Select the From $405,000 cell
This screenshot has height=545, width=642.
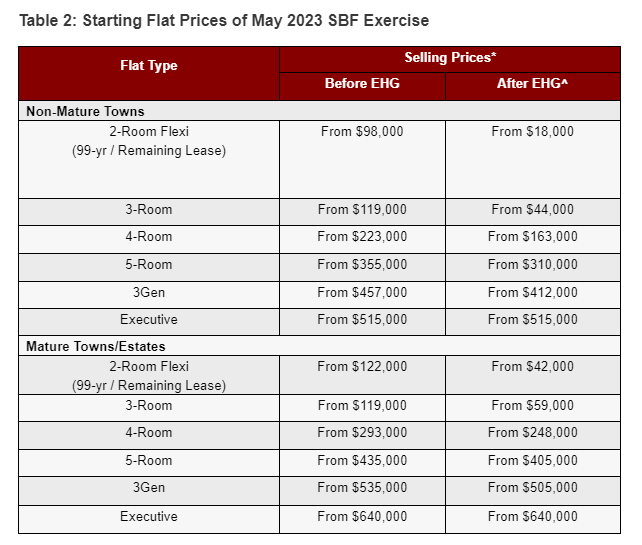coord(533,463)
